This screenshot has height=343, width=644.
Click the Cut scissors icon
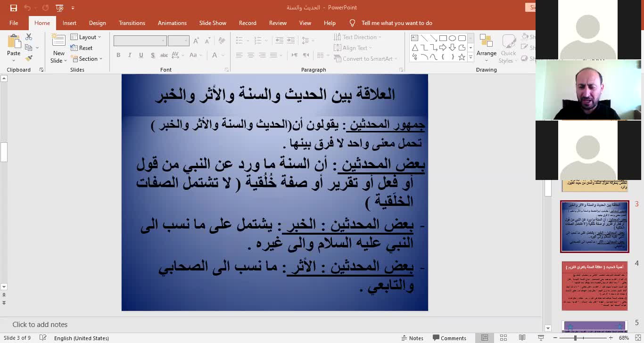click(29, 37)
